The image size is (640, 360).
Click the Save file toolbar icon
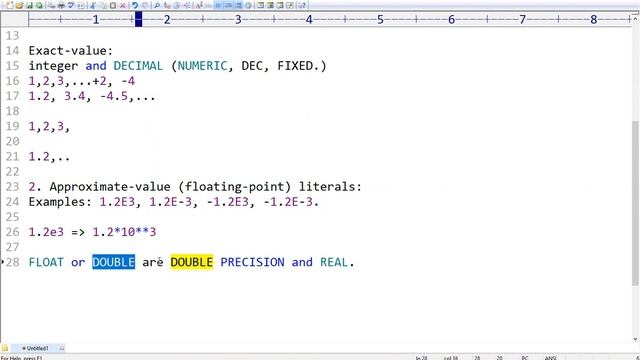pyautogui.click(x=29, y=5)
